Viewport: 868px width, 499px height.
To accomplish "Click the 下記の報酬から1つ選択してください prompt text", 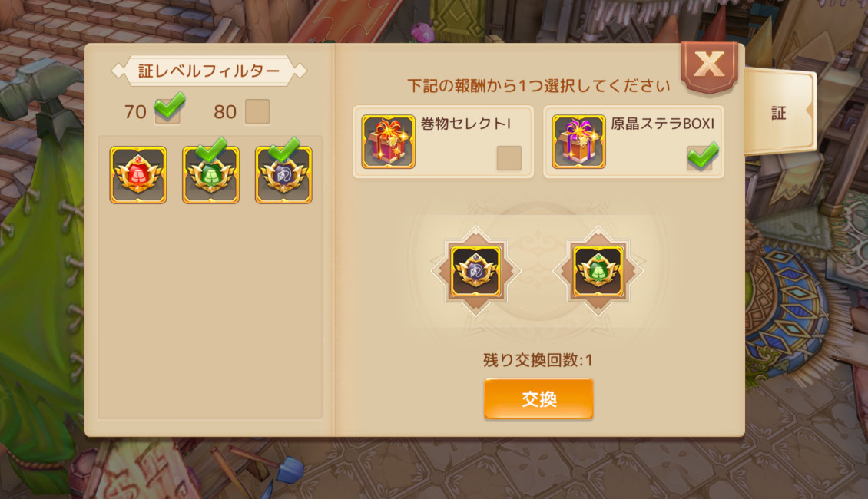I will point(538,86).
